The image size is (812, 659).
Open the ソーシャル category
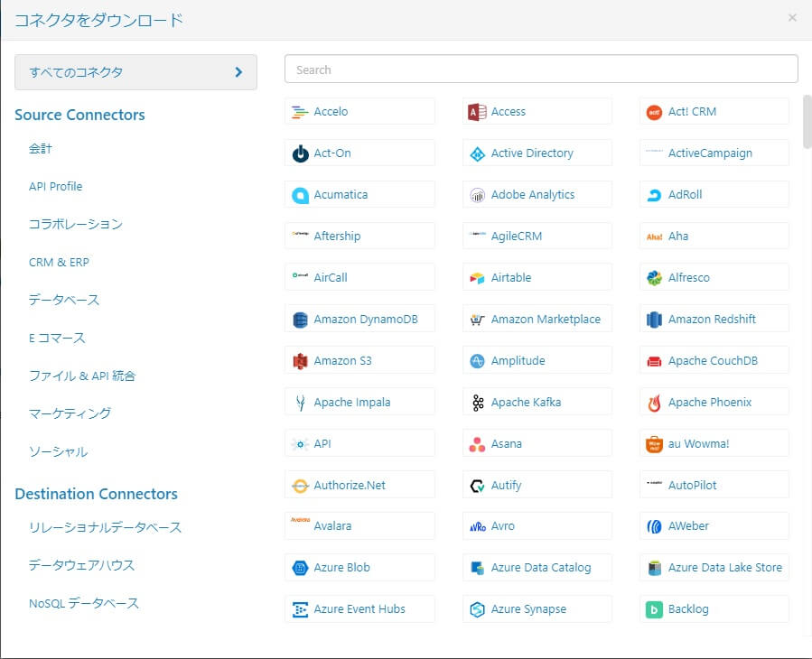(58, 452)
